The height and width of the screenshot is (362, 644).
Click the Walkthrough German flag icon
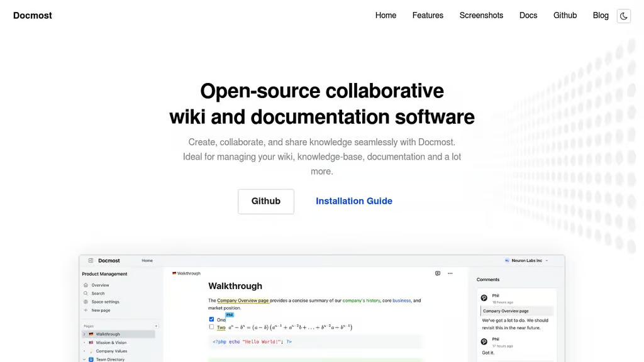click(x=91, y=334)
